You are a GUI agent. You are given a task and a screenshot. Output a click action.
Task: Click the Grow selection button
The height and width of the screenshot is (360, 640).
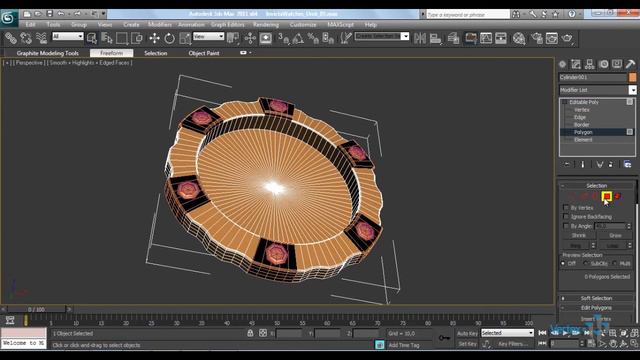[615, 236]
